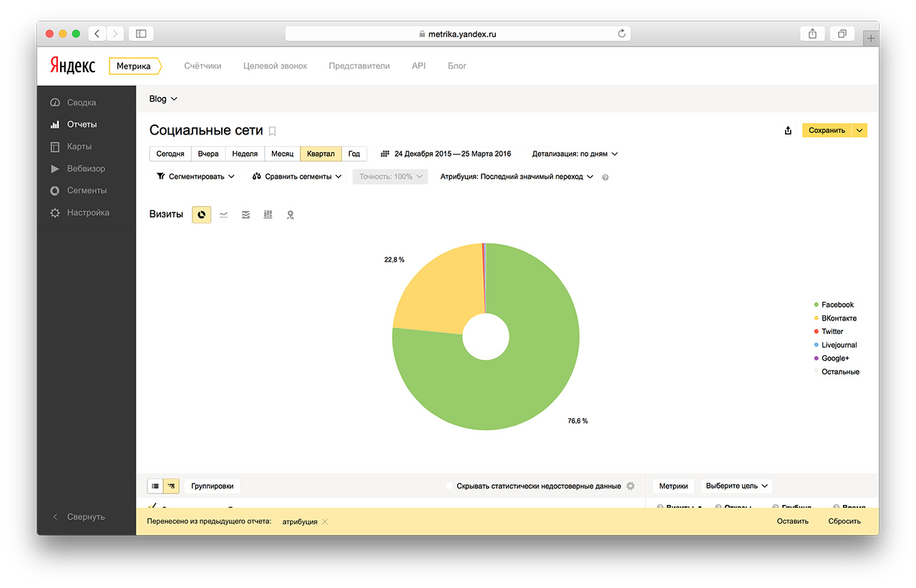The width and height of the screenshot is (916, 588).
Task: Click the export report icon
Action: point(788,130)
